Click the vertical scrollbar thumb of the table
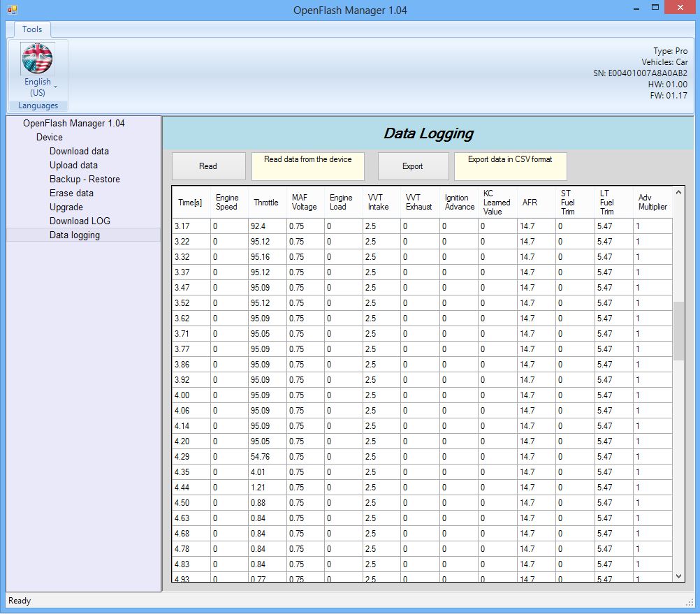This screenshot has height=614, width=700. pyautogui.click(x=678, y=331)
